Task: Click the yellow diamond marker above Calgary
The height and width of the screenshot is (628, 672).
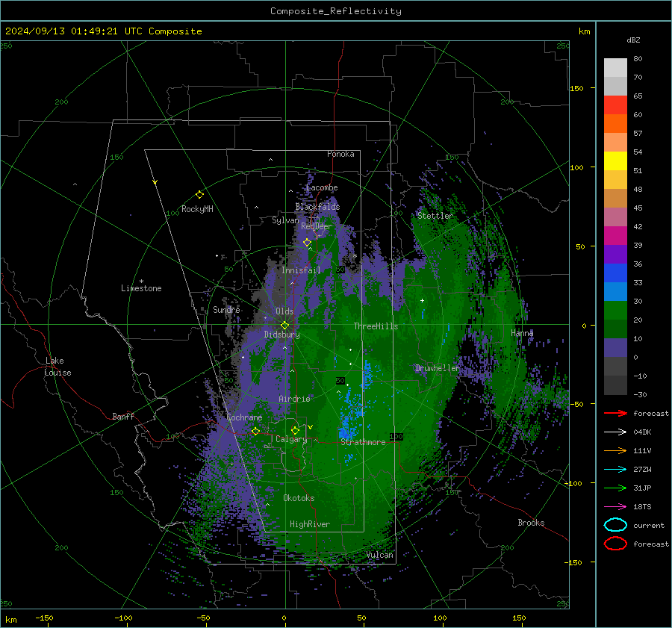Action: (x=295, y=430)
